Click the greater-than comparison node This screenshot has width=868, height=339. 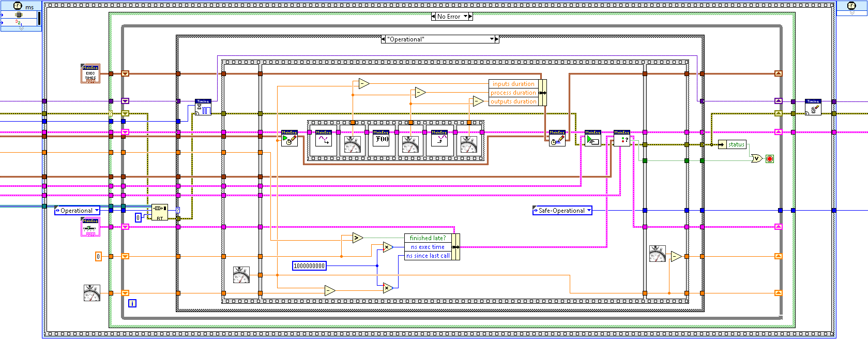coord(358,238)
